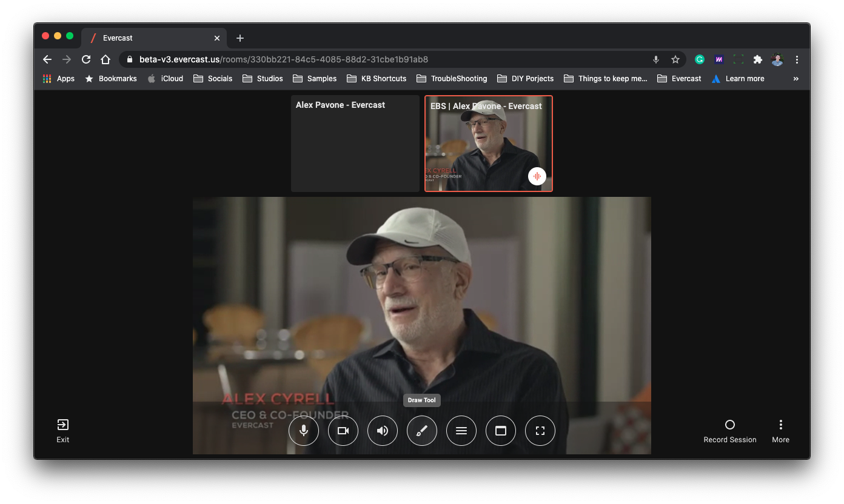Open the browser home page
844x504 pixels.
[105, 59]
